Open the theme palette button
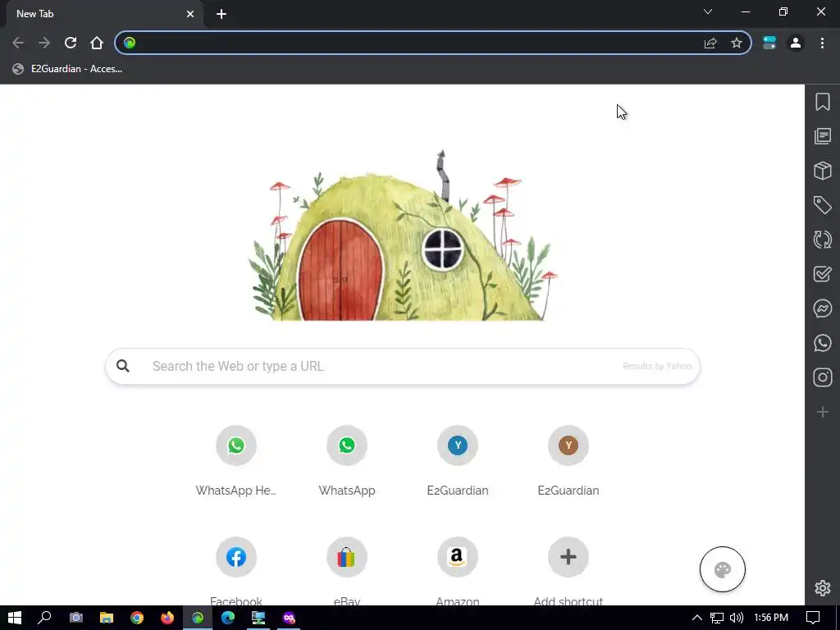The height and width of the screenshot is (630, 840). 722,569
